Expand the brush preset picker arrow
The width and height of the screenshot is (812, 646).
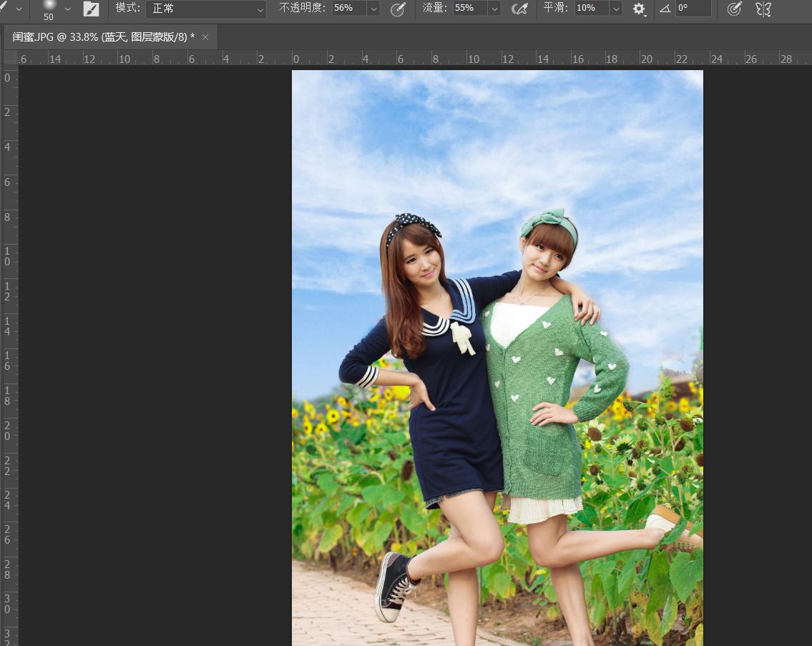click(68, 9)
